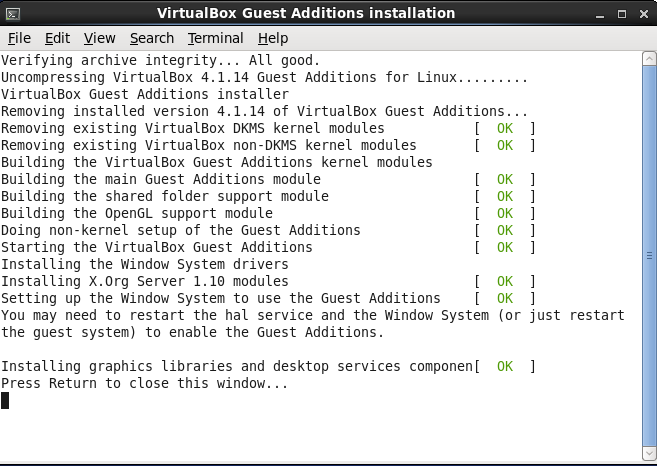
Task: Click the OK status for non-DKMS kernel modules
Action: [x=505, y=145]
